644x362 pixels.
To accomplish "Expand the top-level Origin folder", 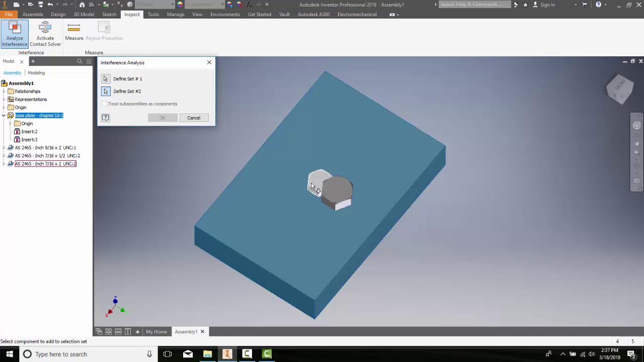I will tap(4, 108).
